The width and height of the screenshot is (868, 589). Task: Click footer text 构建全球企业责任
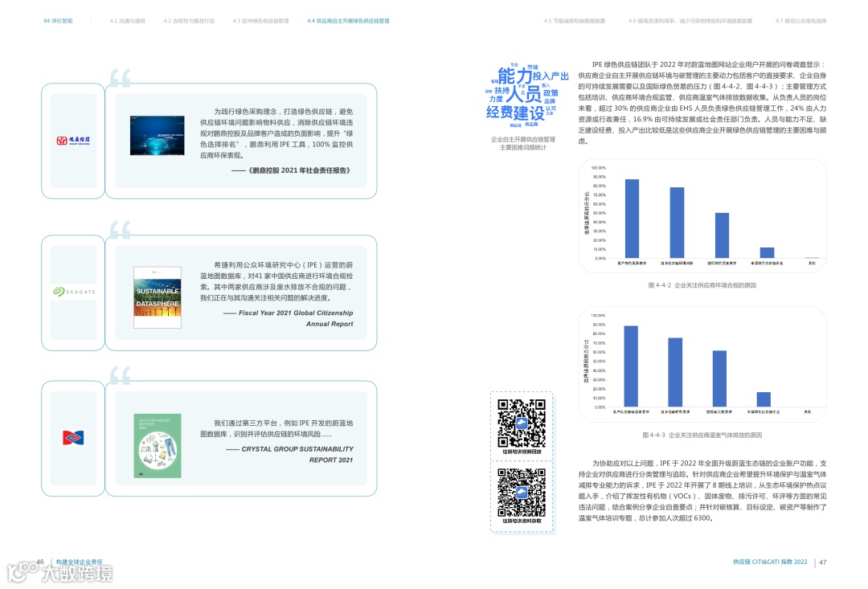pyautogui.click(x=79, y=562)
